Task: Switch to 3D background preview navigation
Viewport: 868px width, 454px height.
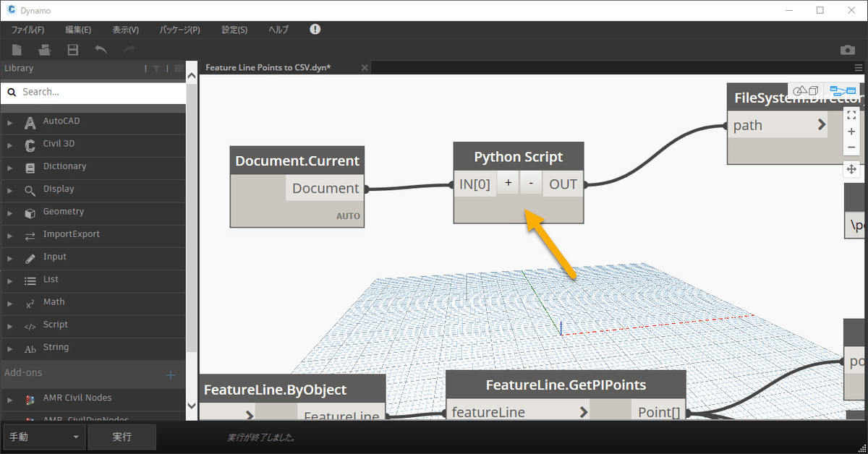Action: click(807, 91)
